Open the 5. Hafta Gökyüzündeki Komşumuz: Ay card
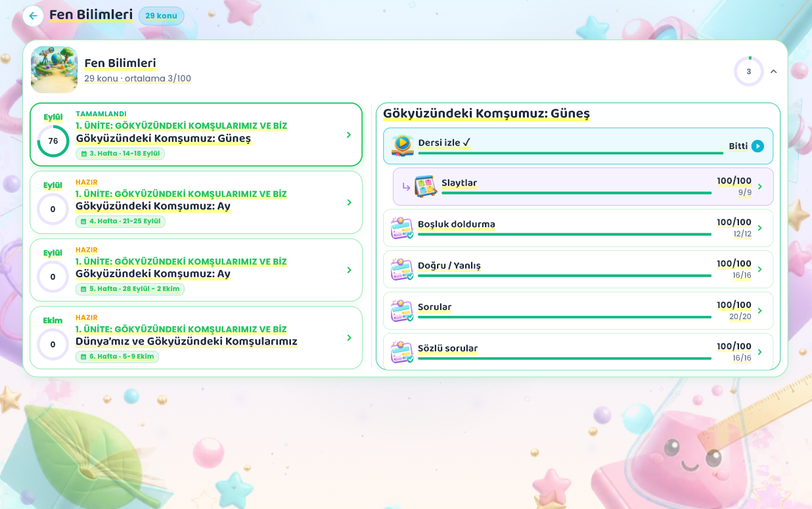This screenshot has height=509, width=812. [x=196, y=270]
